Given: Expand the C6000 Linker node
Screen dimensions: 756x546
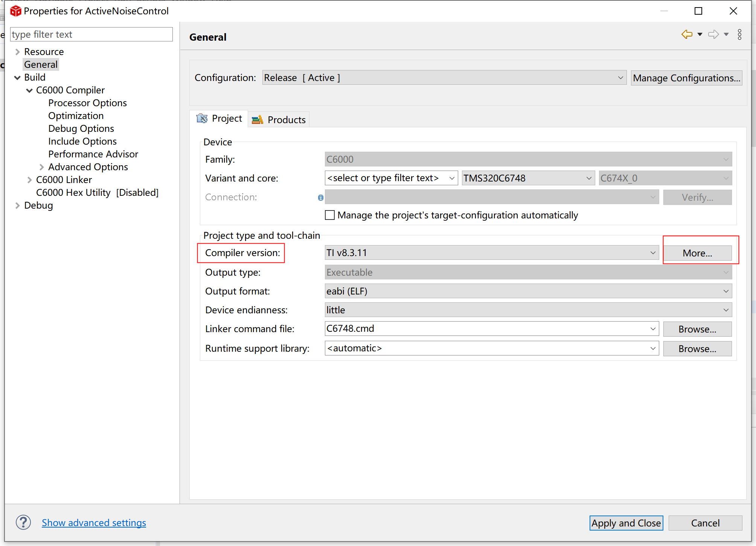Looking at the screenshot, I should [29, 180].
